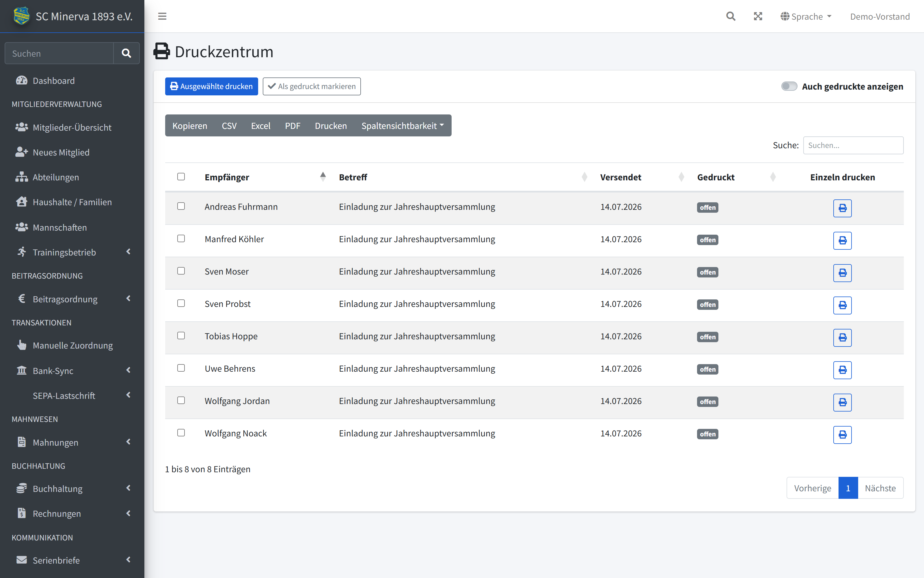Print Uwe Behrens's letter individually
The width and height of the screenshot is (924, 578).
pyautogui.click(x=842, y=370)
